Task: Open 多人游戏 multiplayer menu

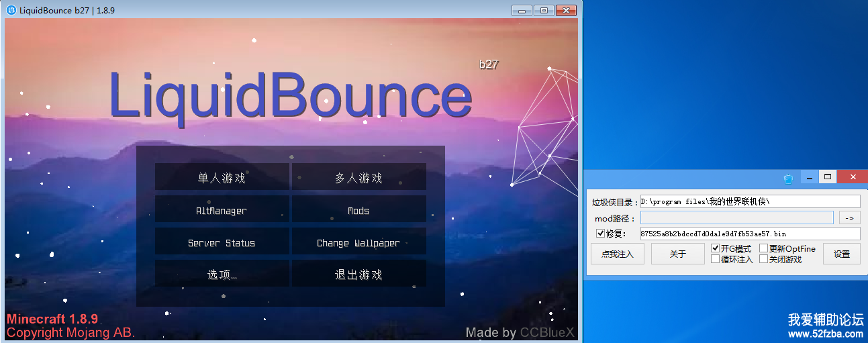Action: click(x=358, y=178)
